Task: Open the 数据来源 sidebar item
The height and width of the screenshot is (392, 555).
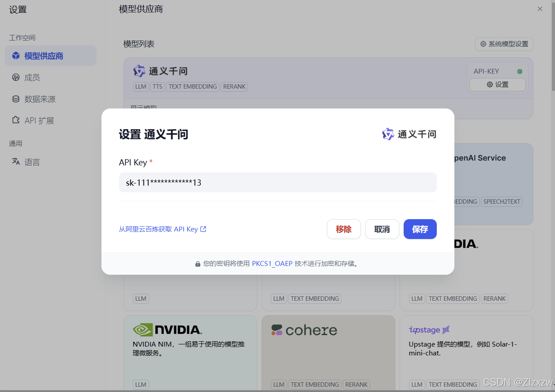Action: point(51,99)
